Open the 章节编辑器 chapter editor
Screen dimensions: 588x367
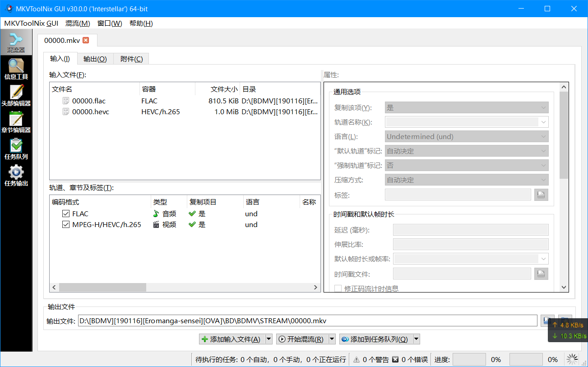click(x=16, y=122)
